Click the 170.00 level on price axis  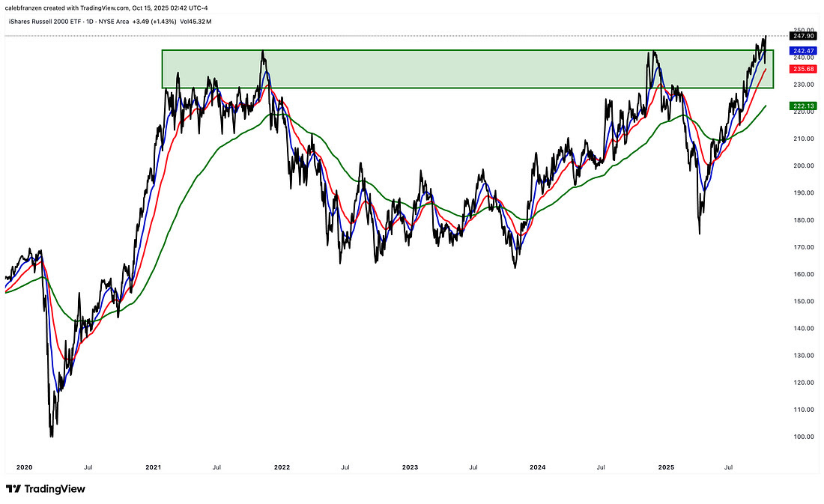pos(803,247)
